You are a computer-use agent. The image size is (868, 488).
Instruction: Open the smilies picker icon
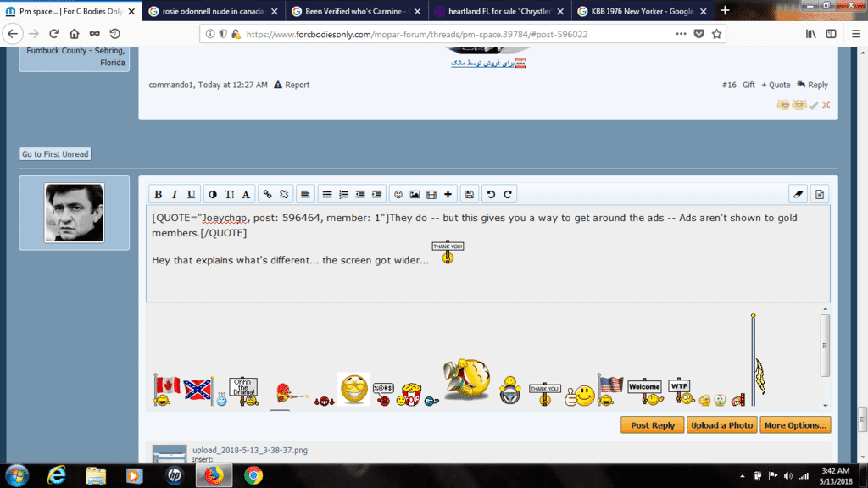pyautogui.click(x=398, y=194)
